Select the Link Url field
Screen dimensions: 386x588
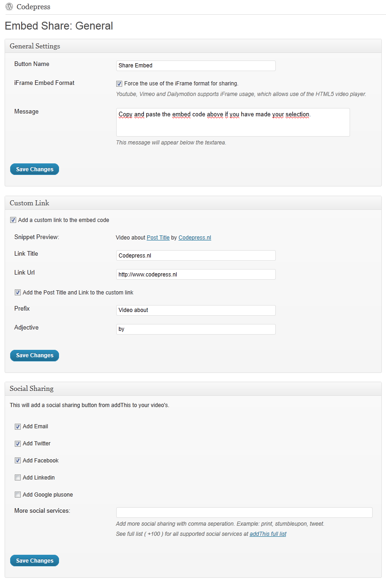point(196,274)
